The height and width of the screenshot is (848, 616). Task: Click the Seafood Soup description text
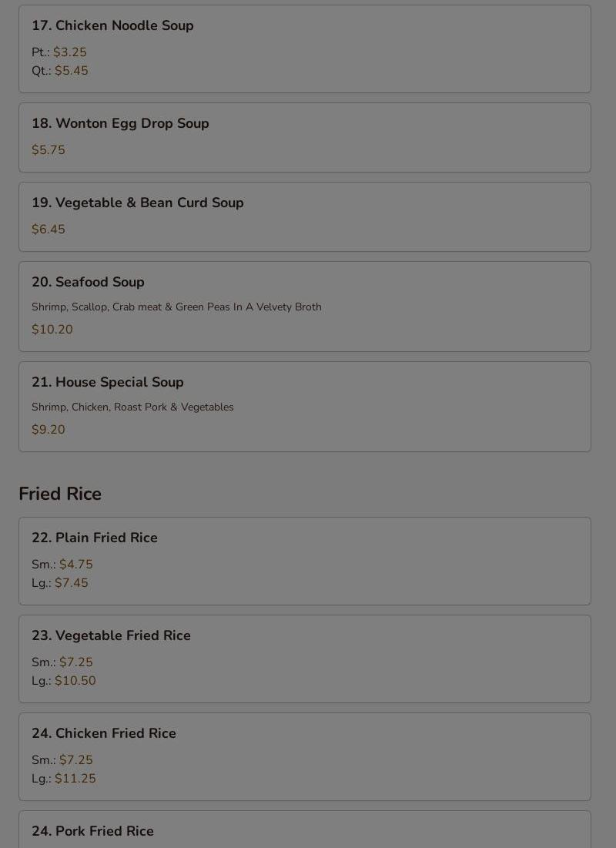tap(176, 307)
